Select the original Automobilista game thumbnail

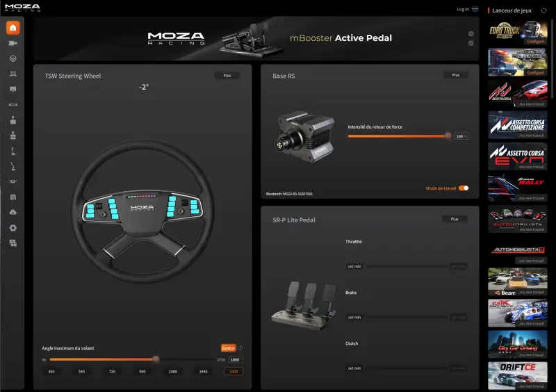point(517,219)
